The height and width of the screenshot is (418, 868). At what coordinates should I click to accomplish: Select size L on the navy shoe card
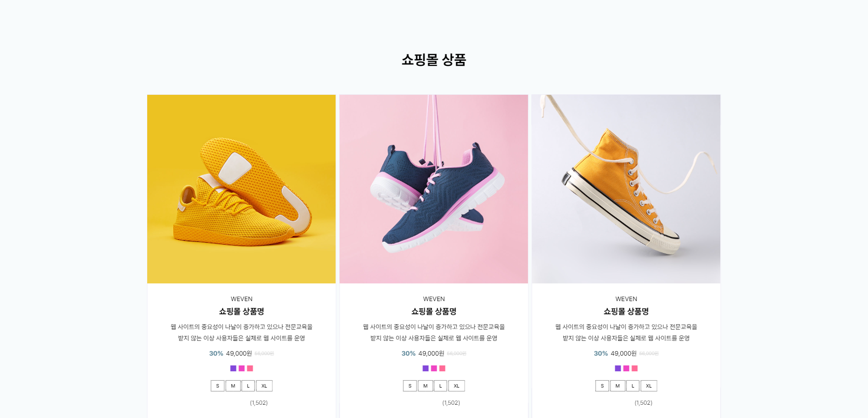(441, 386)
